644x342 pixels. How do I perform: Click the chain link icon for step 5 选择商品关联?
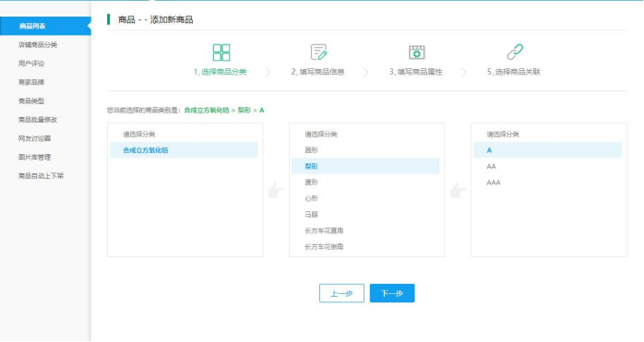(x=515, y=53)
